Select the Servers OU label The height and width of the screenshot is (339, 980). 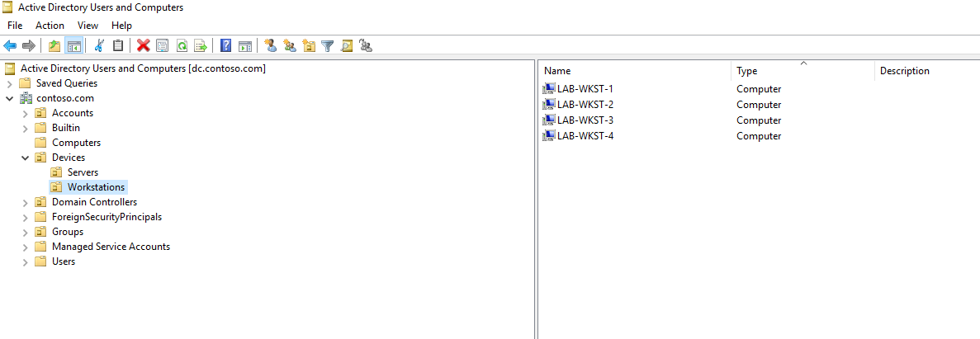coord(83,172)
